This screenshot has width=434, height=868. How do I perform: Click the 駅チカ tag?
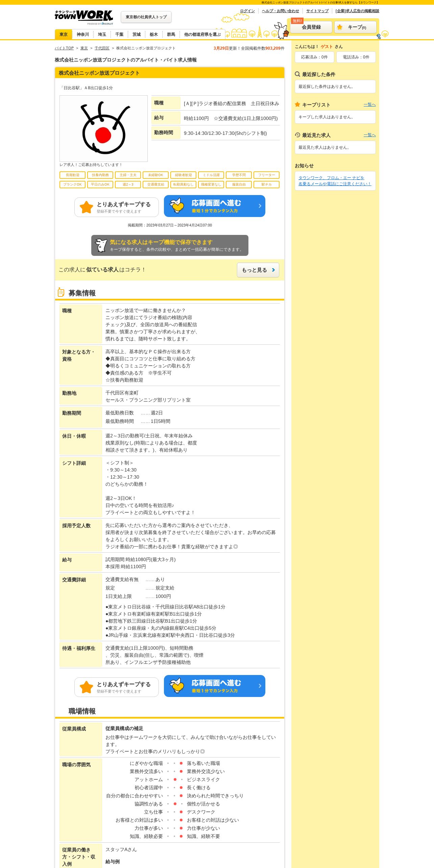point(266,185)
